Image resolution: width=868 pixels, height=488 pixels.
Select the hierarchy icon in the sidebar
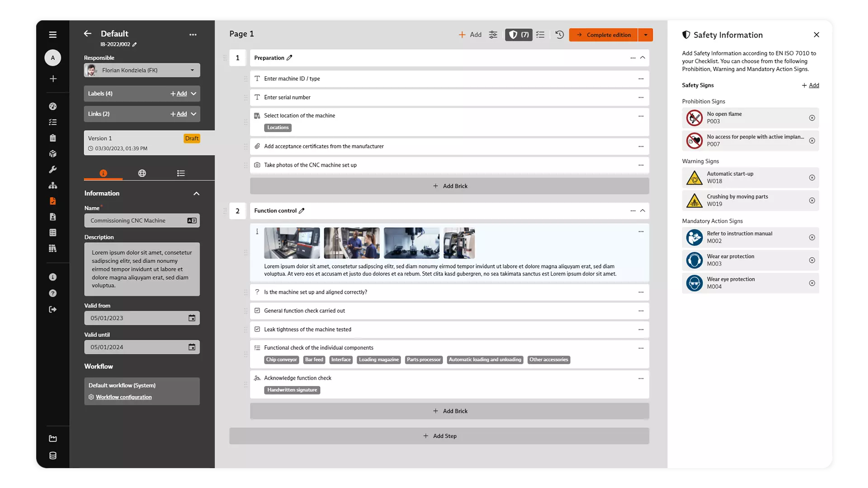[x=53, y=185]
